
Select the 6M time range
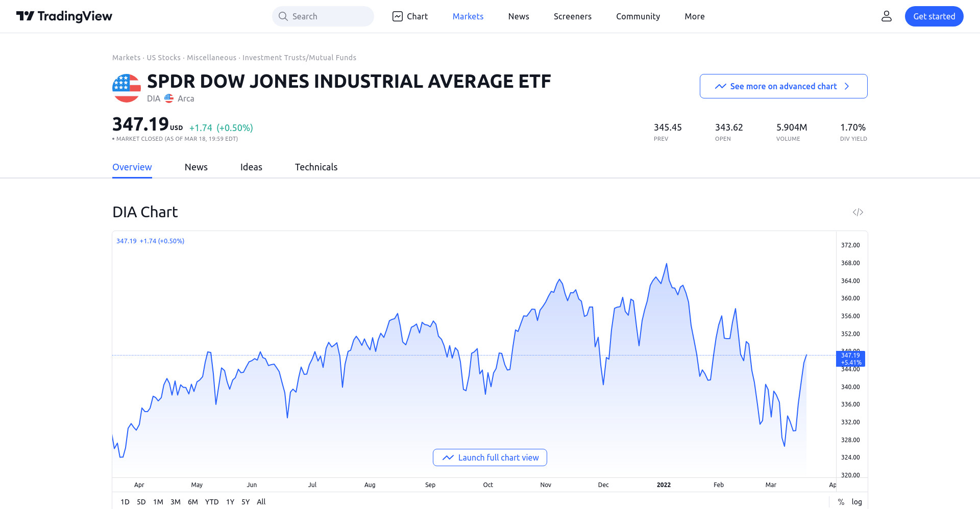tap(193, 502)
